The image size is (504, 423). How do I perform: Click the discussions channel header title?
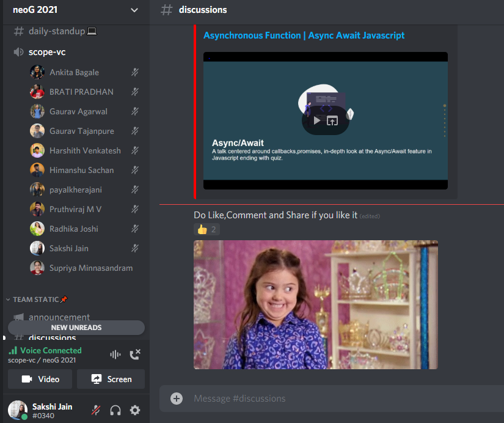pos(203,10)
